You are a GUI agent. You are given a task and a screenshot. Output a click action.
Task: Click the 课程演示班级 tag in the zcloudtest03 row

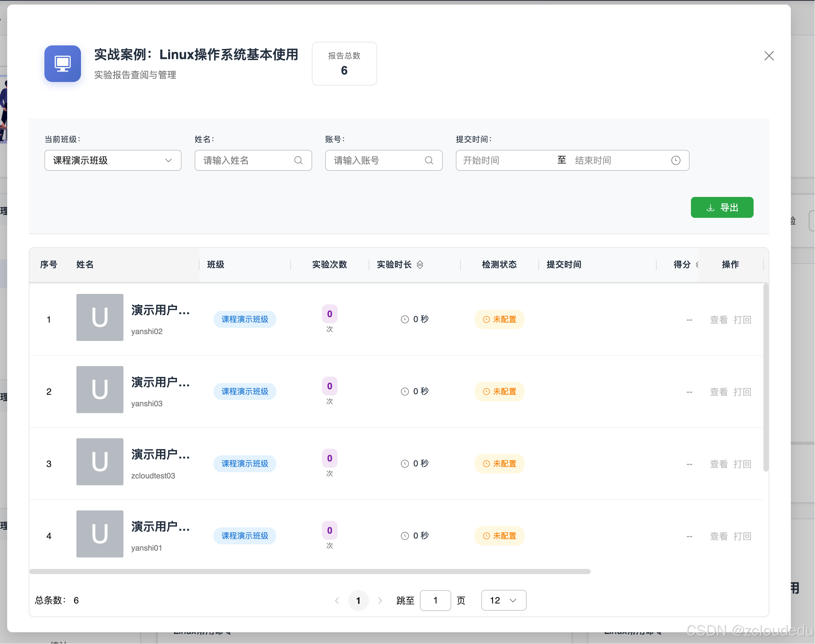pos(245,463)
